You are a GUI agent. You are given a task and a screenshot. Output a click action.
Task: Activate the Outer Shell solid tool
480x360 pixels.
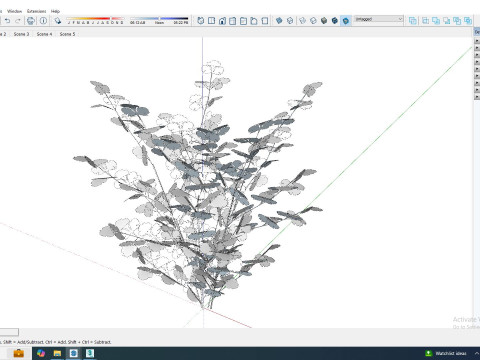413,21
